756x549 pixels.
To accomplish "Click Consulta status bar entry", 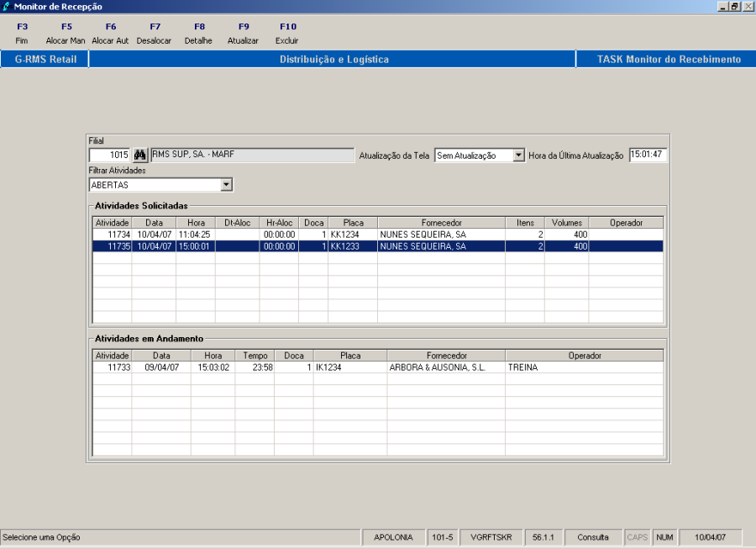I will [x=593, y=537].
